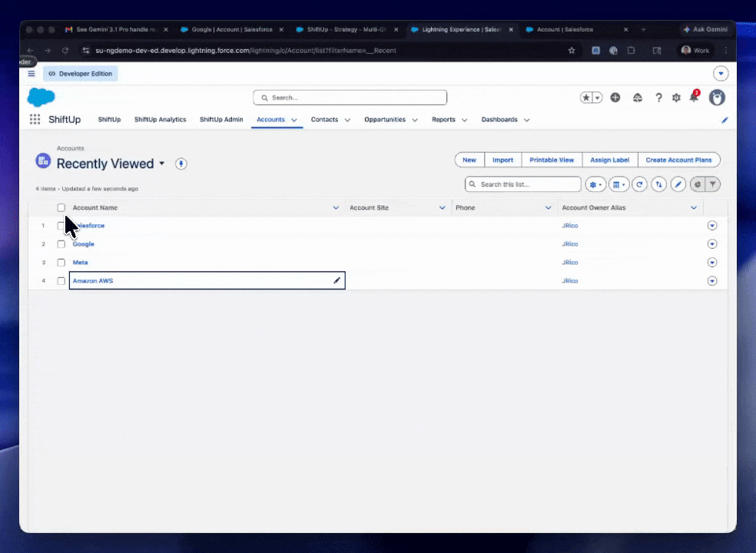756x553 pixels.
Task: Click the inline edit list pencil icon
Action: (678, 184)
